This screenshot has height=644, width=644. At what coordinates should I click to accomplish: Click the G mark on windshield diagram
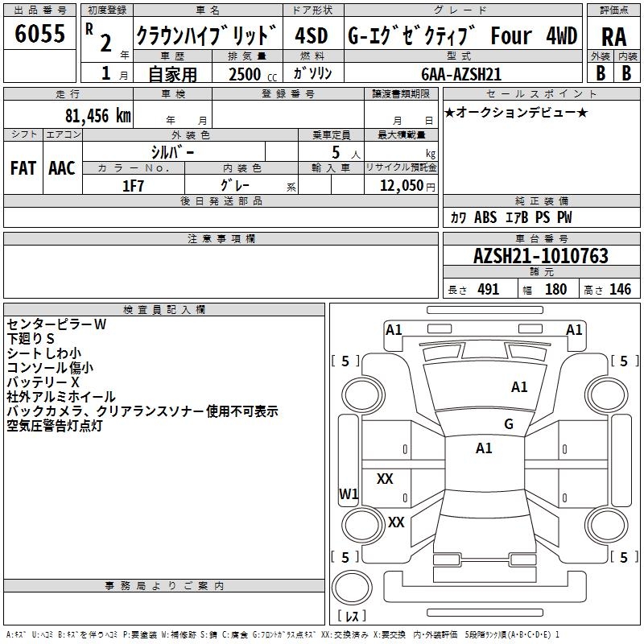pyautogui.click(x=509, y=424)
